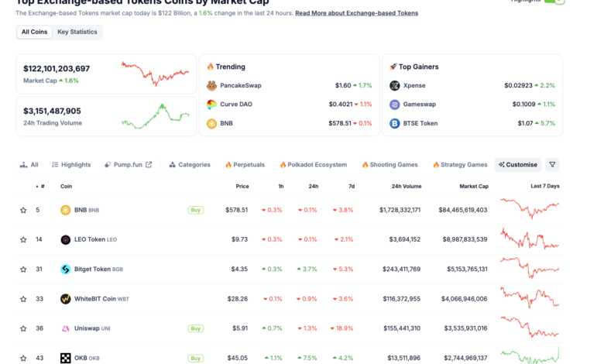Sort table by 24h Volume column
Image resolution: width=604 pixels, height=364 pixels.
(x=407, y=187)
